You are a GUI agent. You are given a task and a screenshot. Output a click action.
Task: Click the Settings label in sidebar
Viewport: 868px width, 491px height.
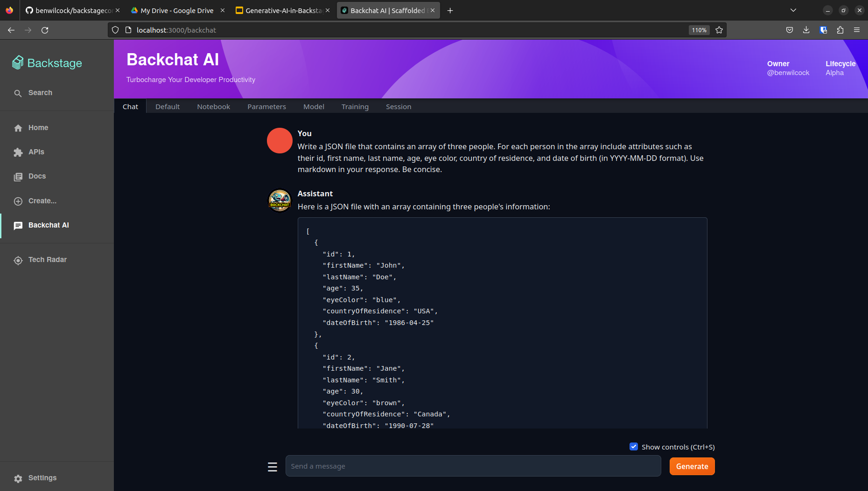coord(42,478)
